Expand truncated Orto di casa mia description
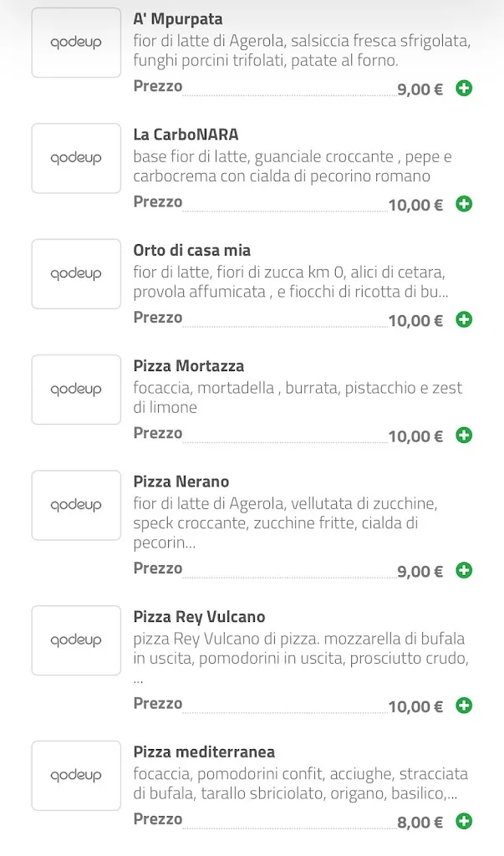Viewport: 504px width, 856px height. coord(290,283)
